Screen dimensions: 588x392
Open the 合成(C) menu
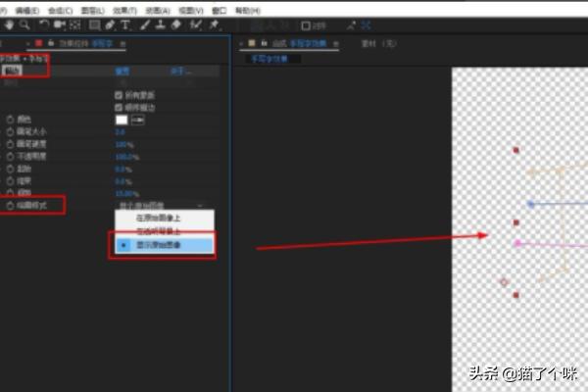(61, 11)
